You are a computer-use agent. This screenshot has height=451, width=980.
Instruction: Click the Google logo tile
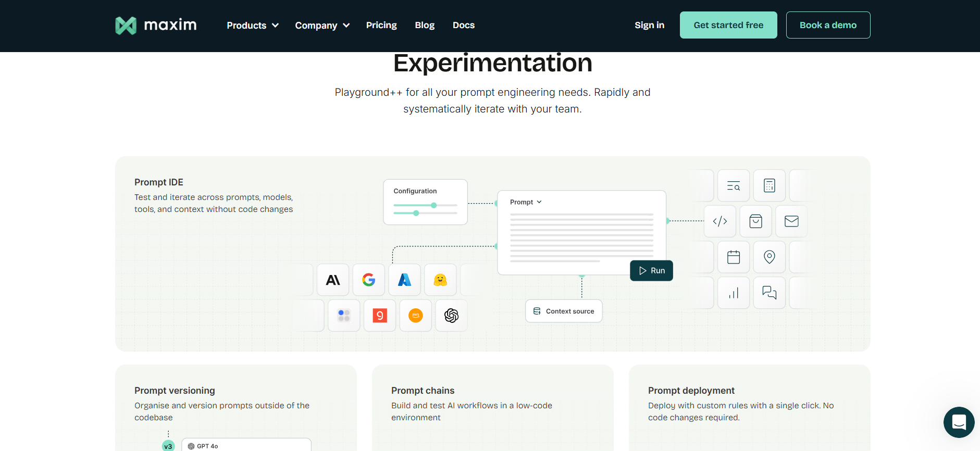point(369,280)
